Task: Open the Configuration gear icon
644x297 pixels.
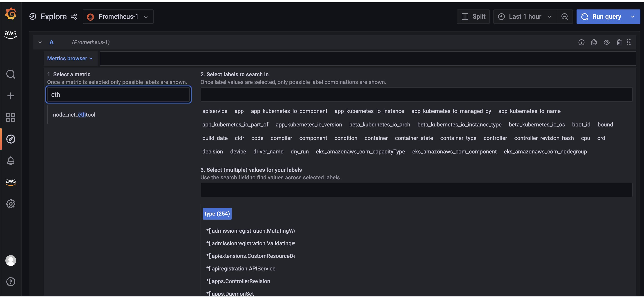Action: 11,203
